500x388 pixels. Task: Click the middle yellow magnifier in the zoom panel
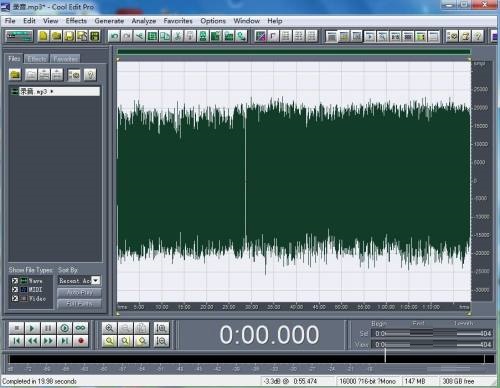(x=125, y=341)
